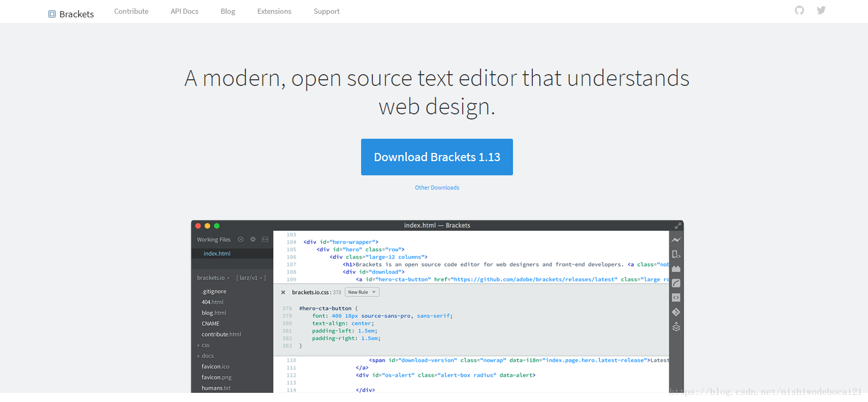Click the Live Preview lightning icon

tap(676, 240)
